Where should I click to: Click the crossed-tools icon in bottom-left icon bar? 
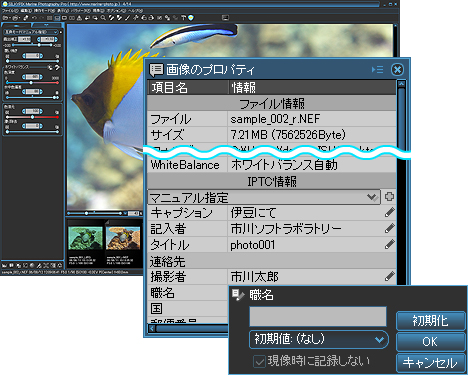click(x=46, y=265)
